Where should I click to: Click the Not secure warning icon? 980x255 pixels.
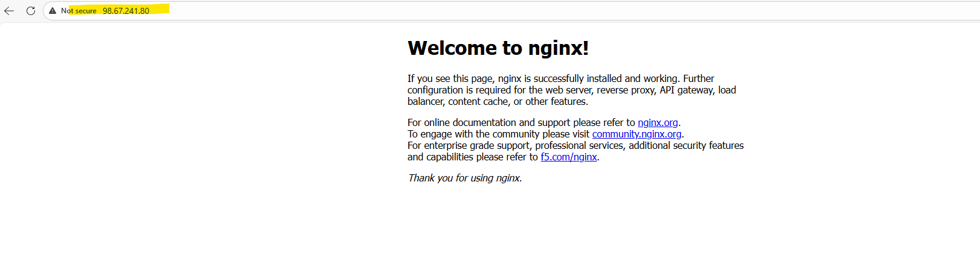(53, 11)
